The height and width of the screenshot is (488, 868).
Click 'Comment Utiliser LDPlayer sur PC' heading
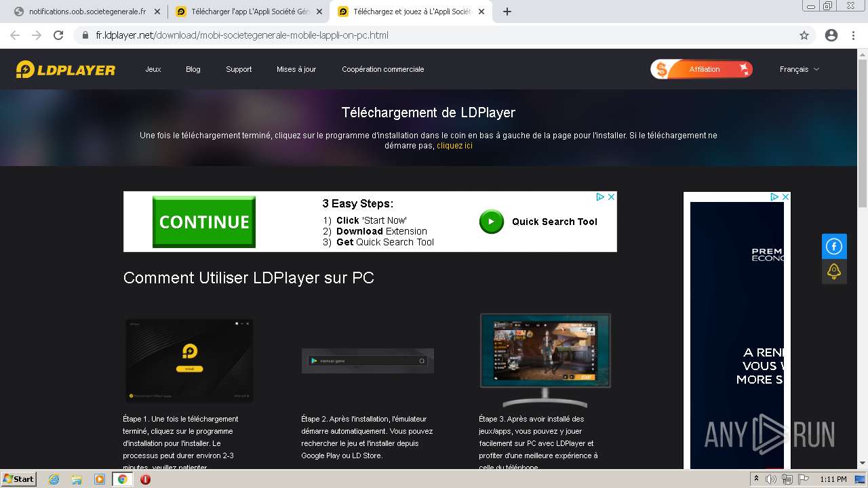point(249,278)
